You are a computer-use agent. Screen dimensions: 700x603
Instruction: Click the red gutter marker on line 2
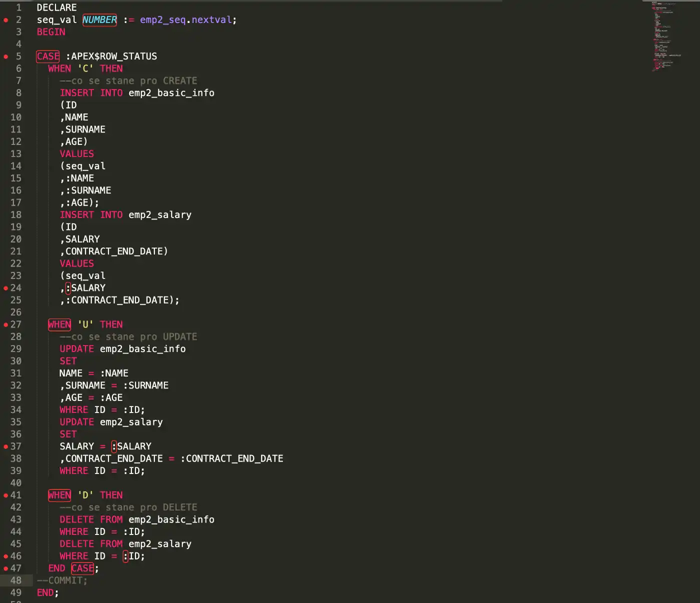[x=6, y=20]
